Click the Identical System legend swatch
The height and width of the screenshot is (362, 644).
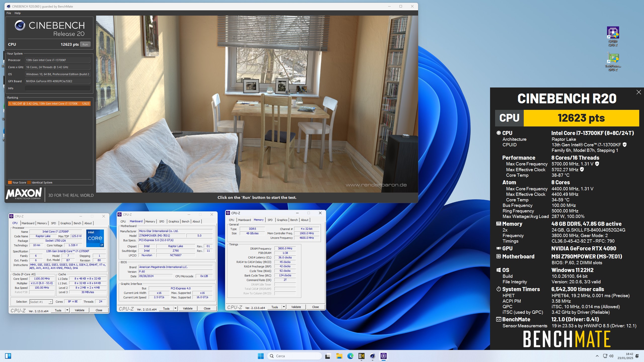pyautogui.click(x=29, y=183)
